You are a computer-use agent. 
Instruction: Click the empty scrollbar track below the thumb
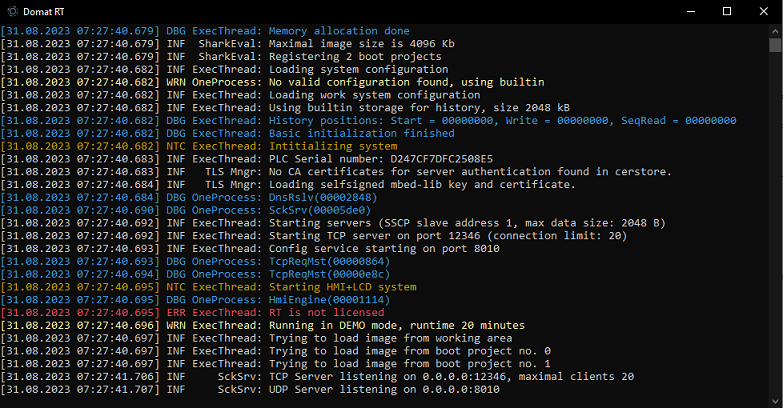[x=775, y=225]
